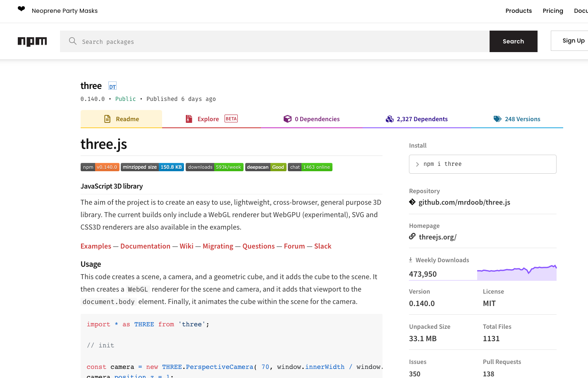Viewport: 588px width, 378px height.
Task: Open the 2,327 Dependents tab
Action: 416,119
